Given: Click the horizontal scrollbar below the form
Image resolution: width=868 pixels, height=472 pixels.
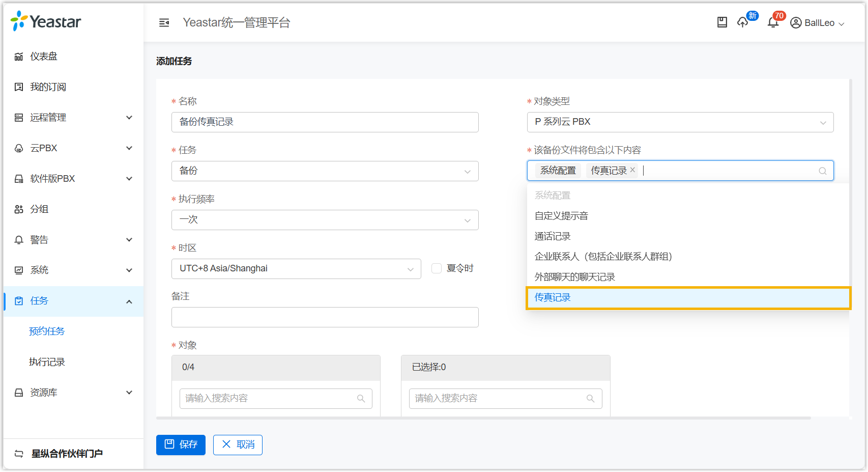Looking at the screenshot, I should tap(483, 418).
